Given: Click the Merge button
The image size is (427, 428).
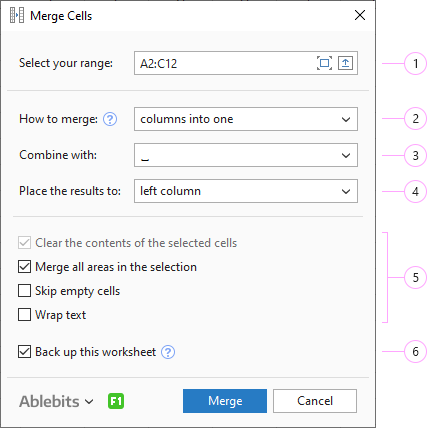Looking at the screenshot, I should 225,401.
